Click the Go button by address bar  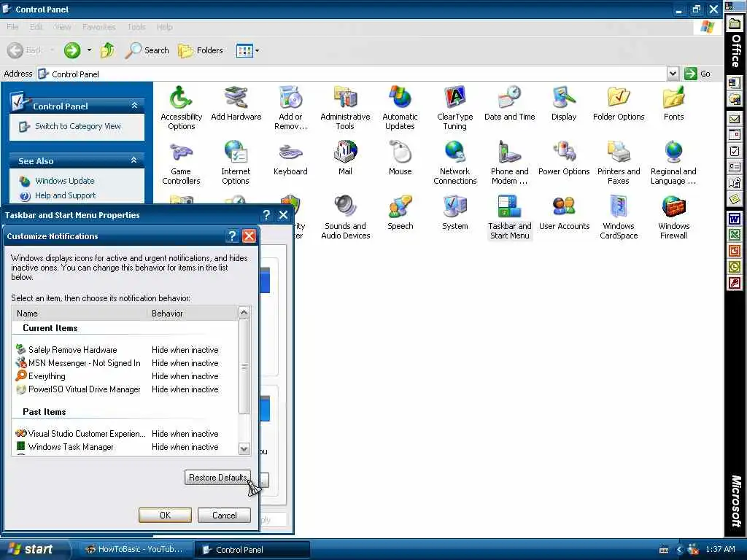pos(697,74)
